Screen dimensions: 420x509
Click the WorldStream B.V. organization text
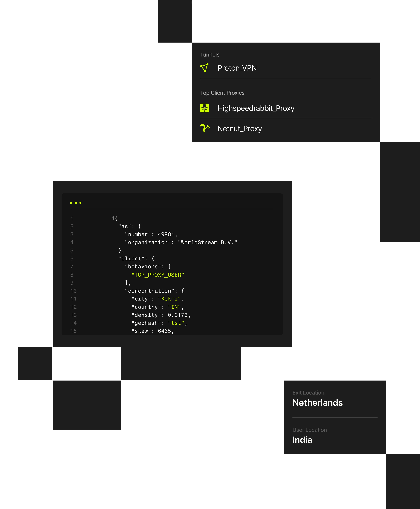pyautogui.click(x=207, y=242)
